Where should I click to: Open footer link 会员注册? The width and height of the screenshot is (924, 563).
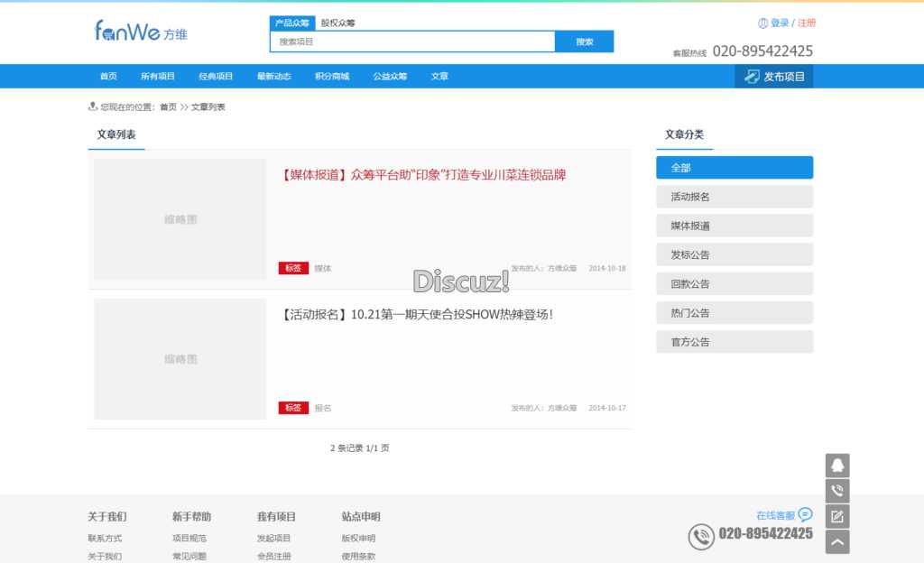tap(274, 556)
